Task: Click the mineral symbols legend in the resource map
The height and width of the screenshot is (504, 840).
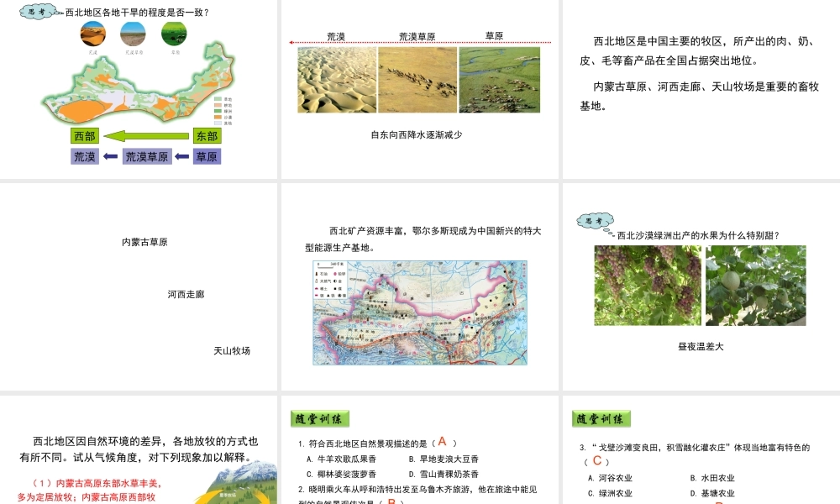Action: coord(330,280)
